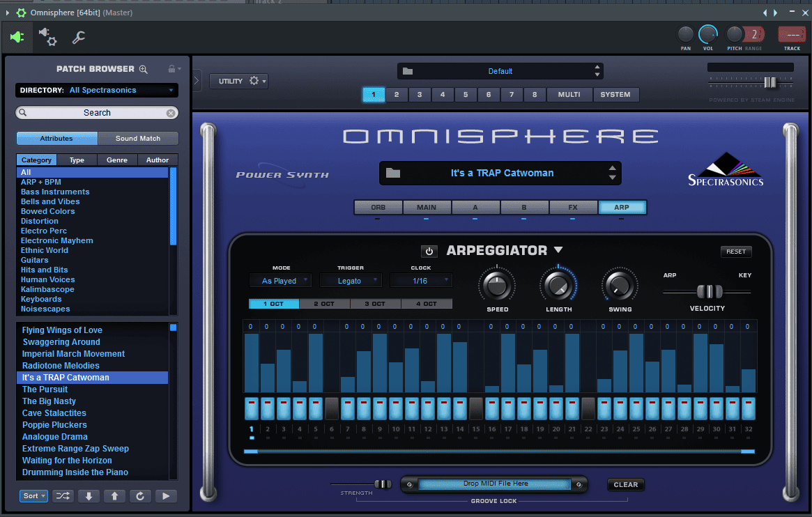Adjust the PITCH knob

click(735, 35)
